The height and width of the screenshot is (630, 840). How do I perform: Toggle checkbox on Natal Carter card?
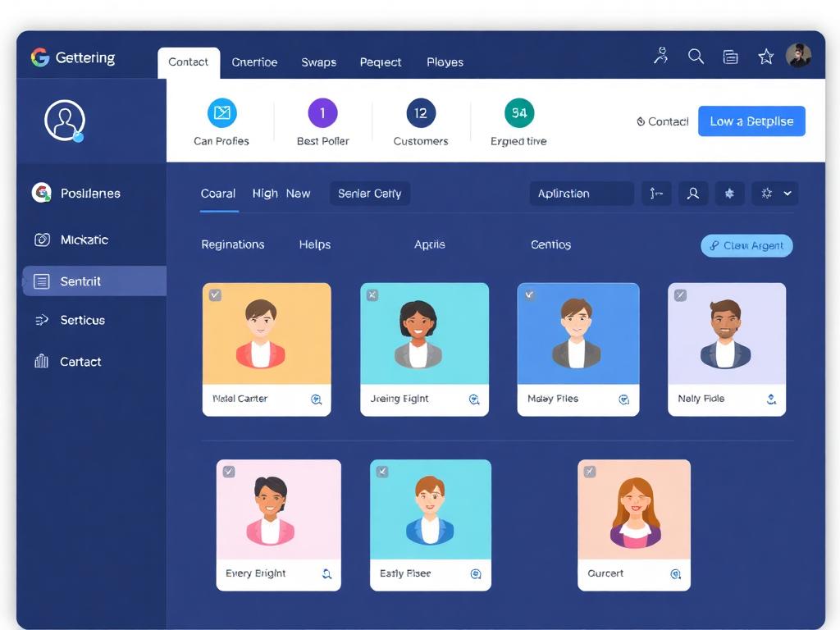click(215, 295)
